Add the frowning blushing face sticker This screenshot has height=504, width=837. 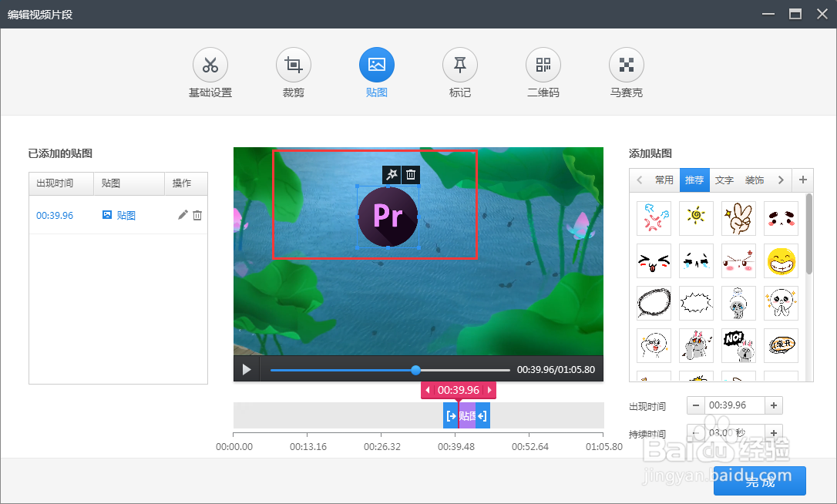[x=739, y=261]
